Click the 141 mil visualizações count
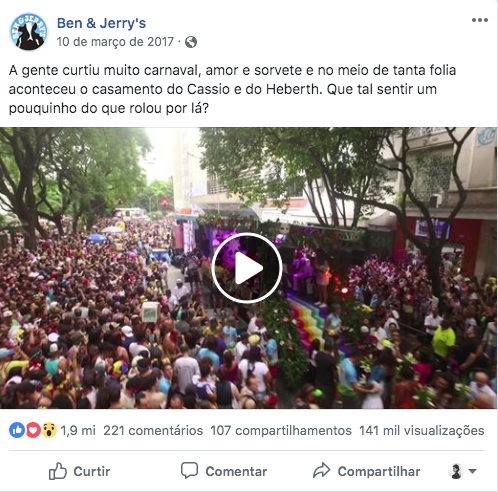This screenshot has height=492, width=498. tap(422, 431)
